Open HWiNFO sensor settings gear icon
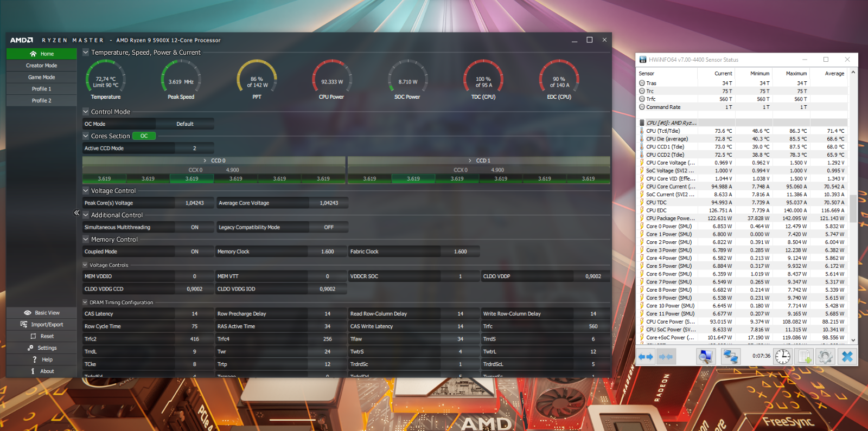 click(825, 356)
